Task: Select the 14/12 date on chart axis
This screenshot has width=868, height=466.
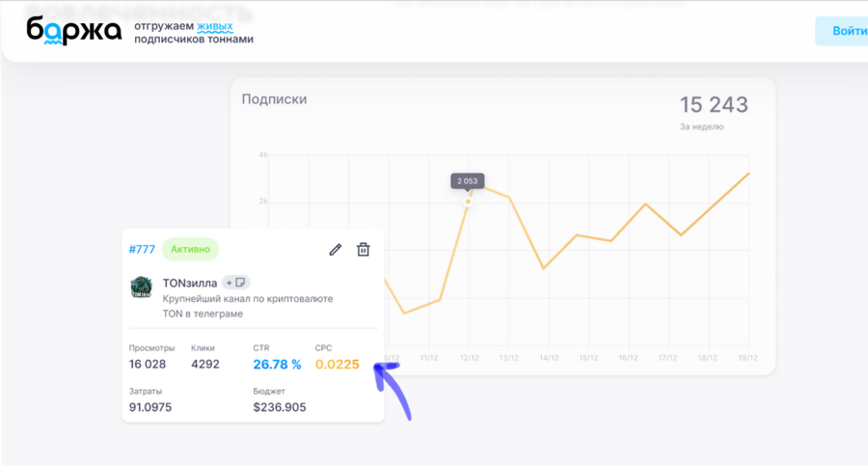Action: tap(549, 357)
